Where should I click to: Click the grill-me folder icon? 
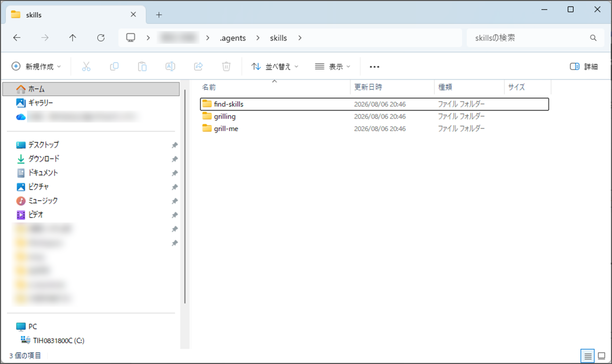point(207,128)
